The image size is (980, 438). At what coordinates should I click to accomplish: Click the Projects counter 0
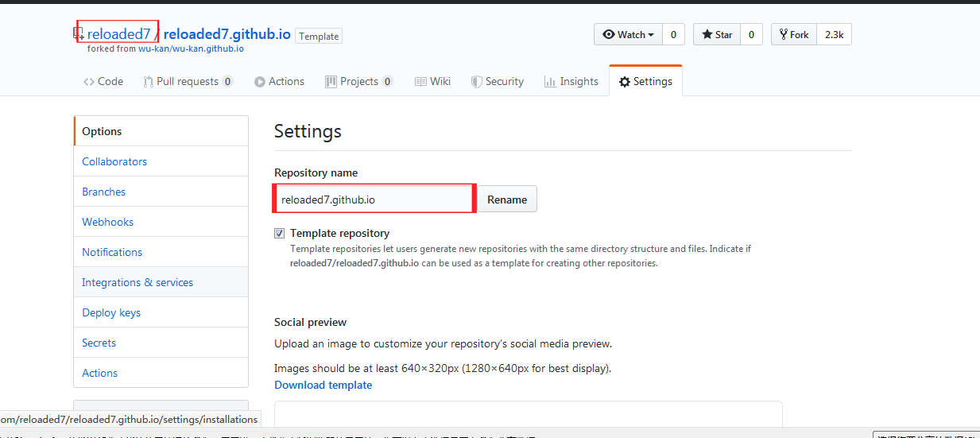(x=388, y=82)
